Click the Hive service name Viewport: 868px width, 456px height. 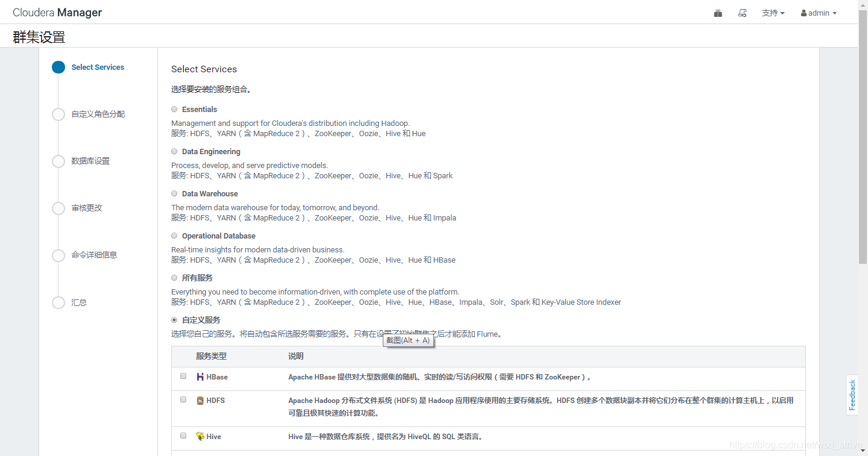pos(214,437)
